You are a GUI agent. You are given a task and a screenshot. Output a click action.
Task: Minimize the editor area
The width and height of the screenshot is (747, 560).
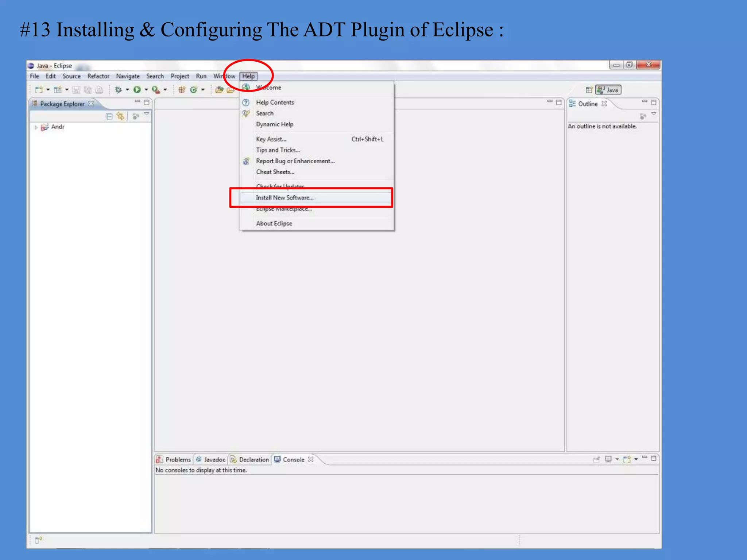pyautogui.click(x=550, y=102)
